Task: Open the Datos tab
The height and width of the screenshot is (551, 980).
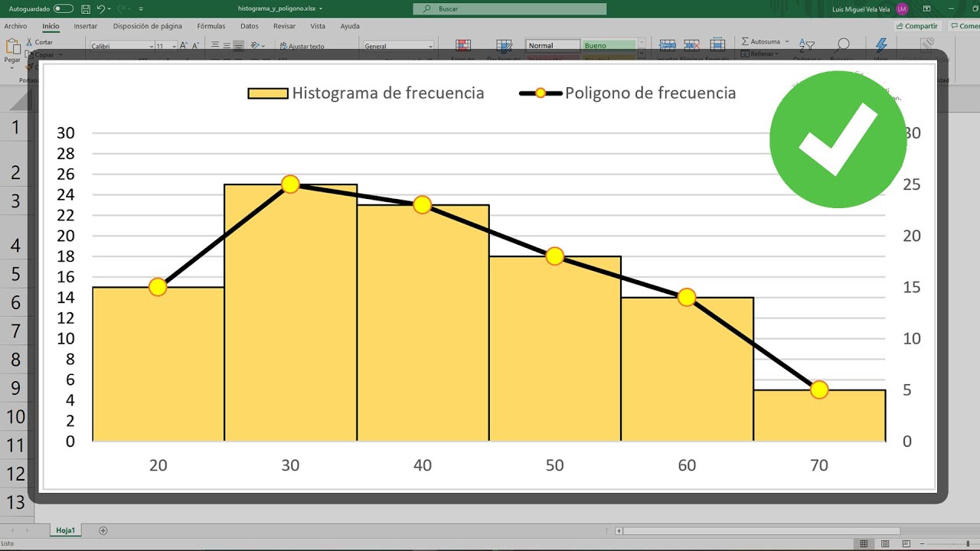Action: click(250, 26)
